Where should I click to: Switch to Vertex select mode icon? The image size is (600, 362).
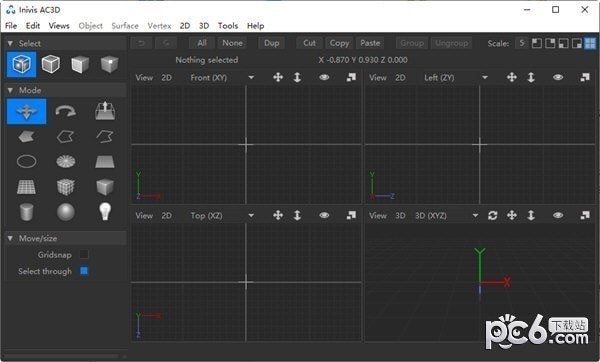coord(109,64)
